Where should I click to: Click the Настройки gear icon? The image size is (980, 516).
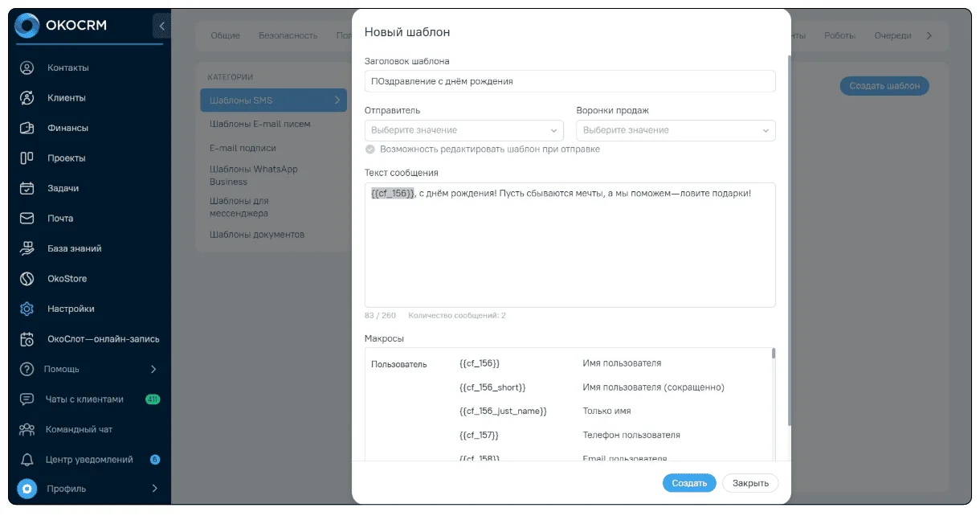[x=27, y=309]
